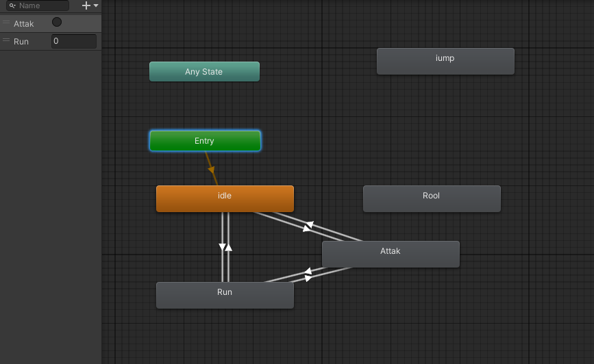Select the Attak parameter label in list
The image size is (594, 364).
point(24,24)
